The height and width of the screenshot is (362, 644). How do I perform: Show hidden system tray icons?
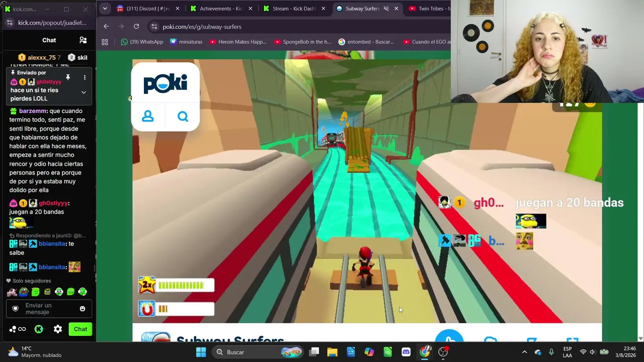point(524,352)
